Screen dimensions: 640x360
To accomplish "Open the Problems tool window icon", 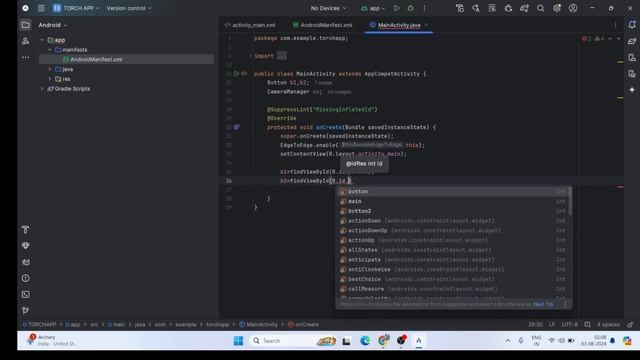I will (25, 278).
